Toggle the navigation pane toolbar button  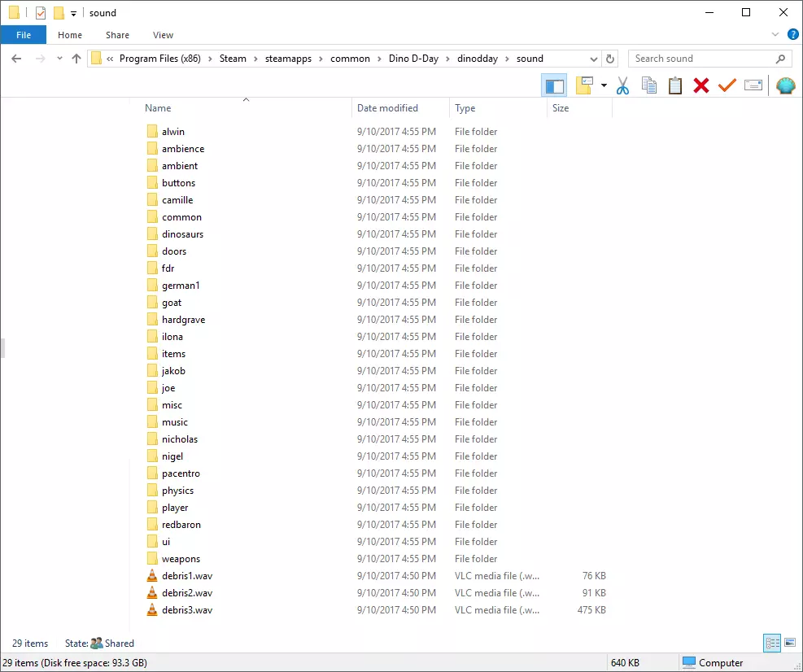554,85
